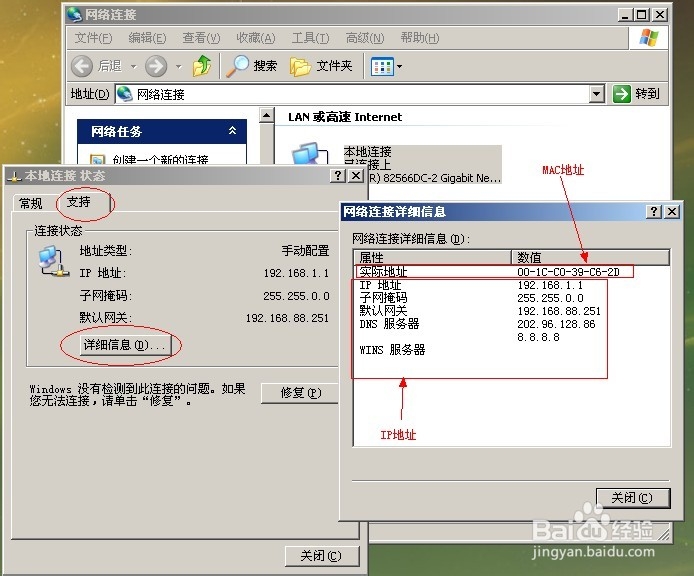Open the Search (搜索) tool
The width and height of the screenshot is (694, 576).
pos(251,66)
